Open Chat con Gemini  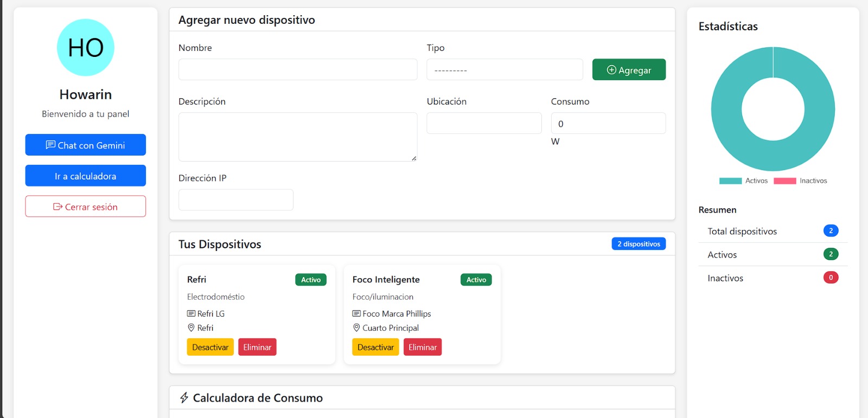[x=86, y=145]
